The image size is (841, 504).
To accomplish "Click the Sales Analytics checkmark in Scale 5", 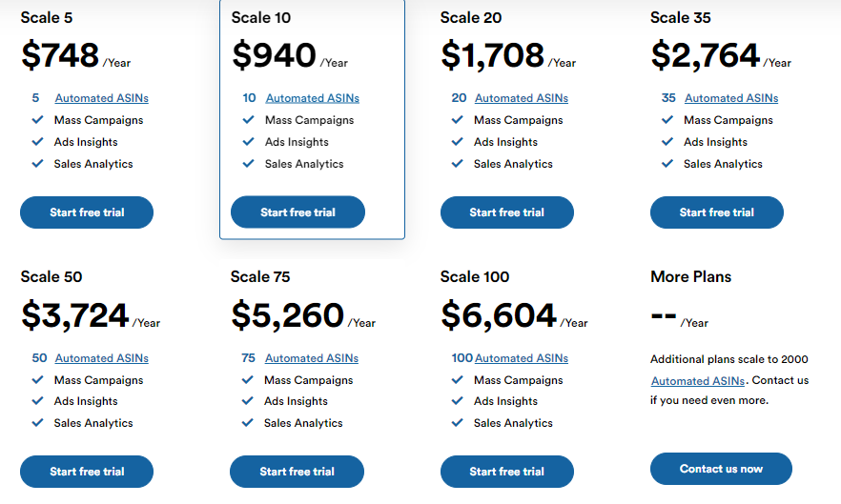I will tap(37, 164).
